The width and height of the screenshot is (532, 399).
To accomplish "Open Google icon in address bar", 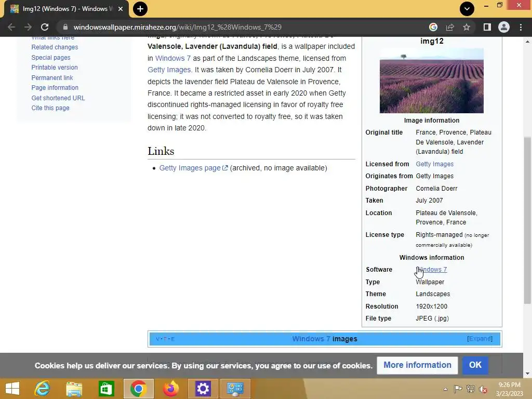I will click(433, 27).
